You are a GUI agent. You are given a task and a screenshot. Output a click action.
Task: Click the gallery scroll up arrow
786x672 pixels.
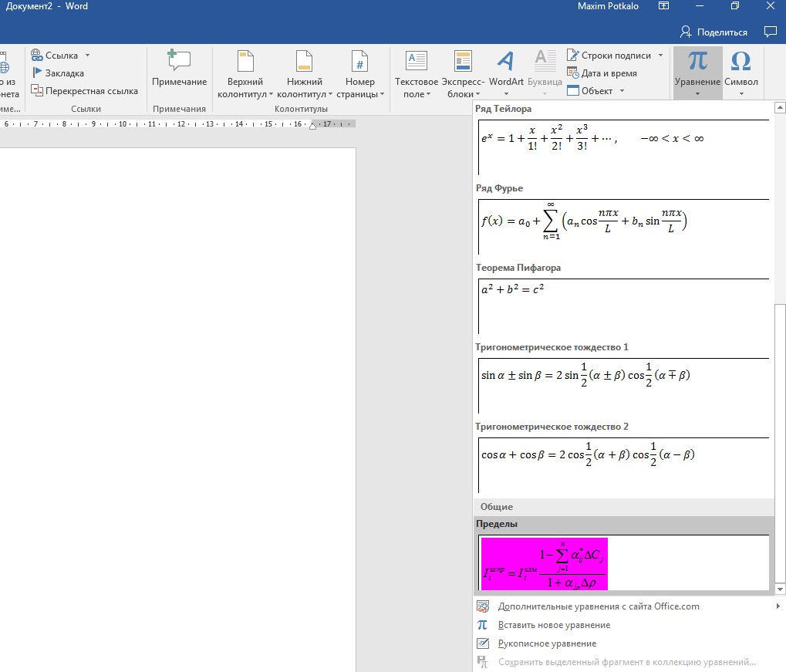coord(780,106)
